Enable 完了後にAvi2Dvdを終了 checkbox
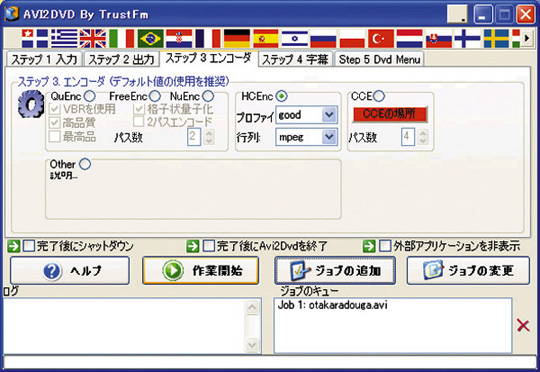Screen dimensions: 540x372 [x=209, y=246]
